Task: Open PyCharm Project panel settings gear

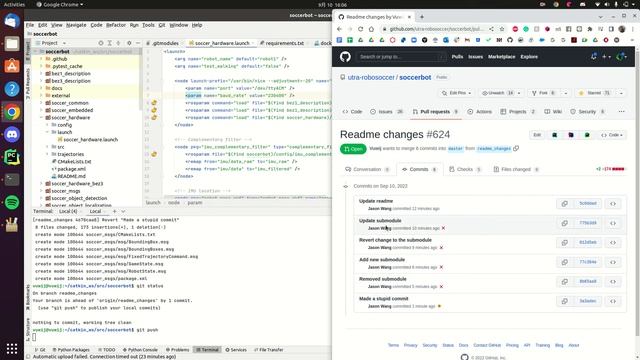Action: pyautogui.click(x=129, y=43)
